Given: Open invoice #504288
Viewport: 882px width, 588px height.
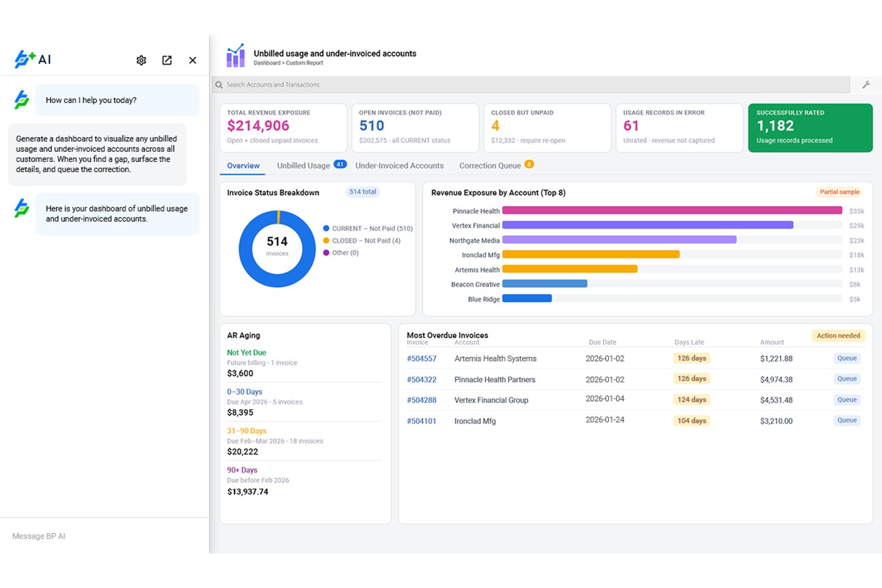Looking at the screenshot, I should click(421, 400).
